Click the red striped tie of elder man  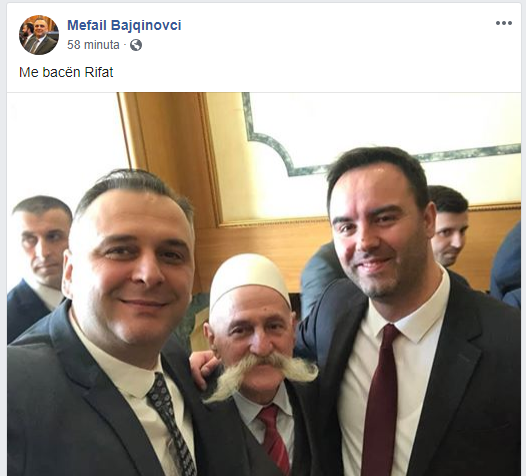274,438
